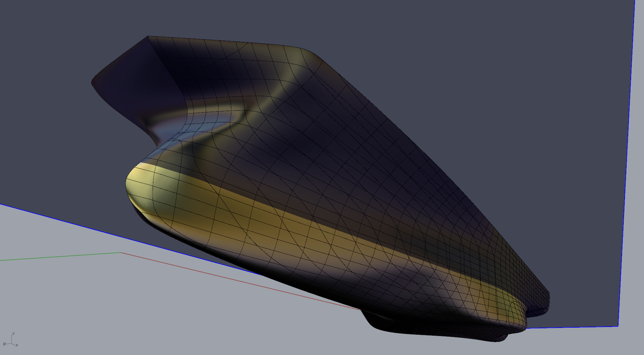Click the sharp top corner of hull

[148, 36]
